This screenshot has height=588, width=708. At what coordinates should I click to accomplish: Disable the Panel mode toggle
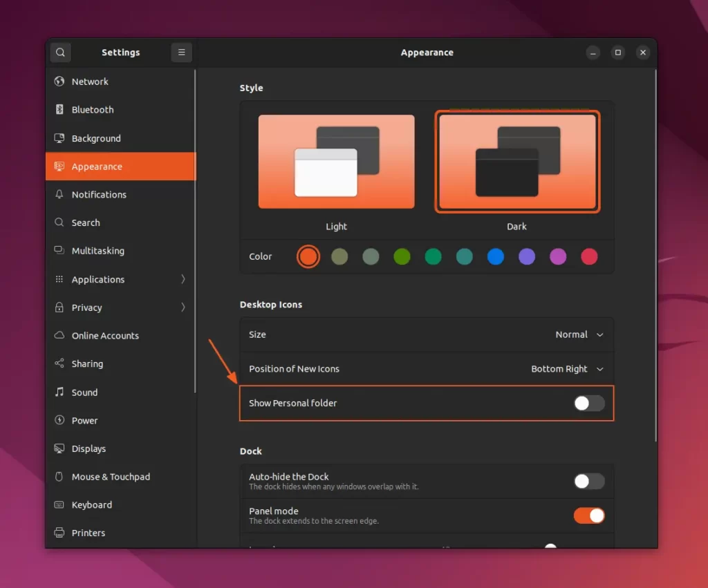[589, 515]
